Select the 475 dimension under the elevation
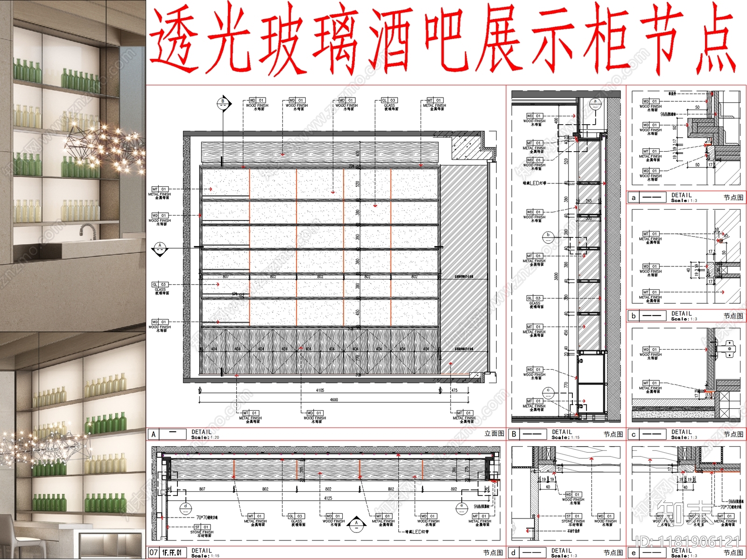 454,391
